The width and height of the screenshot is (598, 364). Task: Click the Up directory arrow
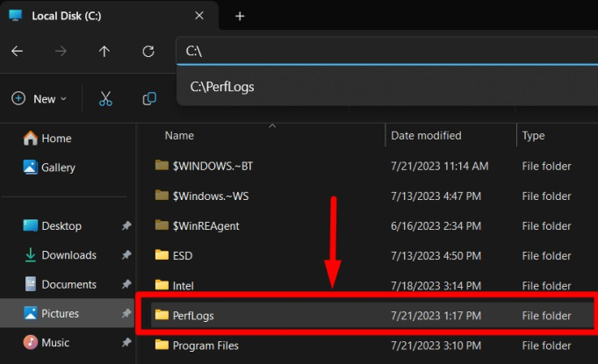tap(104, 51)
